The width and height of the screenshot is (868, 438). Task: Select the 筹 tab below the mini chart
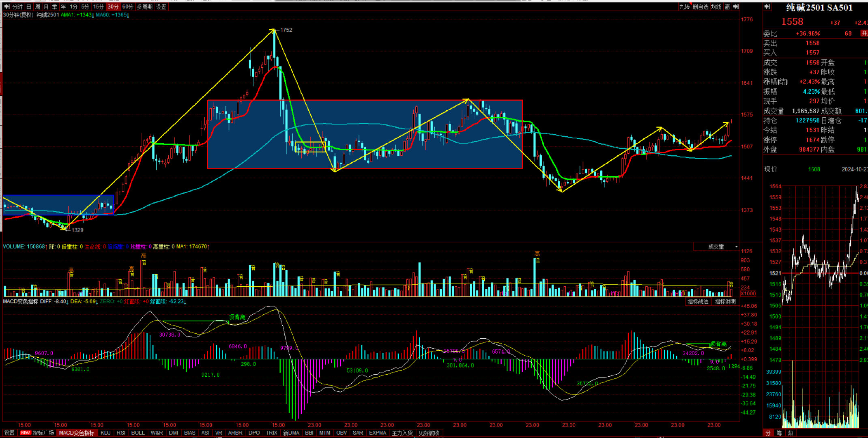(779, 433)
